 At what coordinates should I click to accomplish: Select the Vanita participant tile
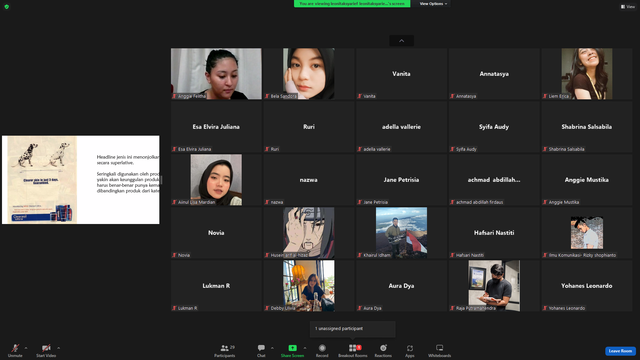point(402,74)
